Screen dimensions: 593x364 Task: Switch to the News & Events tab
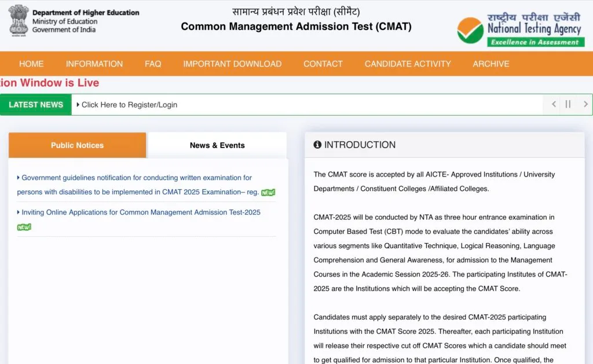click(217, 145)
